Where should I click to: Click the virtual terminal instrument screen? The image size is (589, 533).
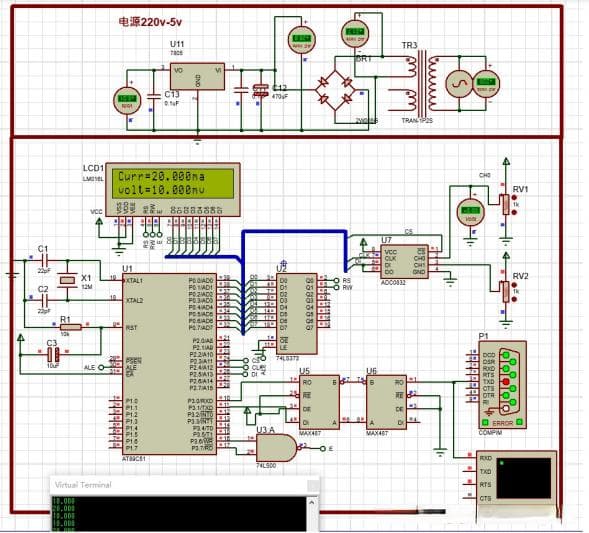[x=524, y=478]
